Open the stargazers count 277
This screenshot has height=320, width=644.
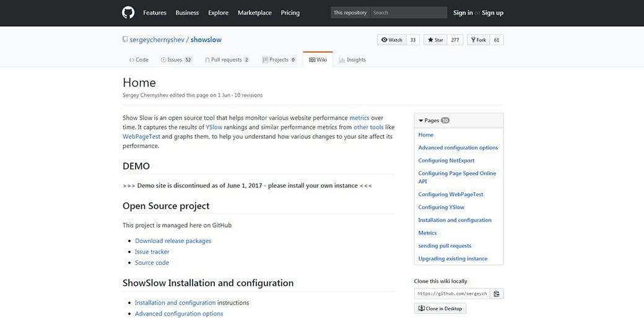455,40
